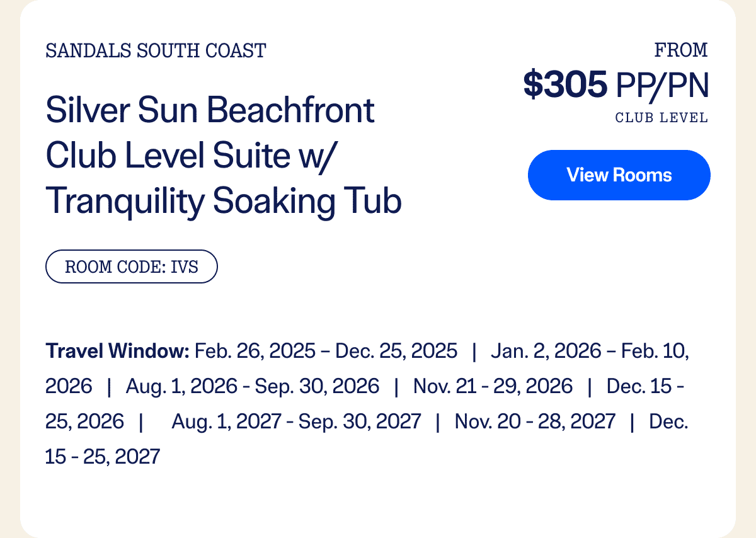Screen dimensions: 756x538
Task: Click the Tranquility Soaking Tub title line
Action: 224,202
